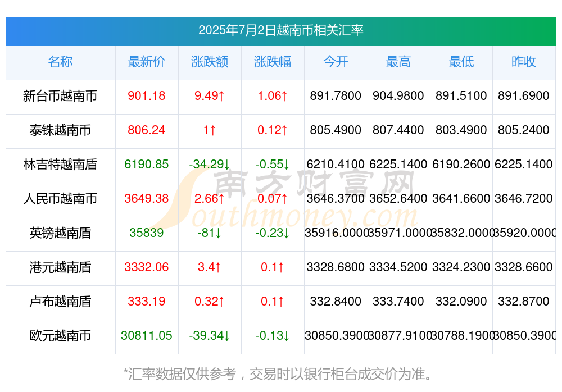
Task: Click the row name '人民币越南币'
Action: click(60, 198)
